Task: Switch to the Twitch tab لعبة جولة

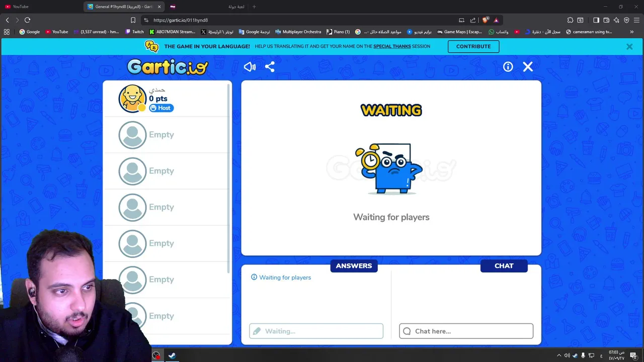Action: [207, 7]
